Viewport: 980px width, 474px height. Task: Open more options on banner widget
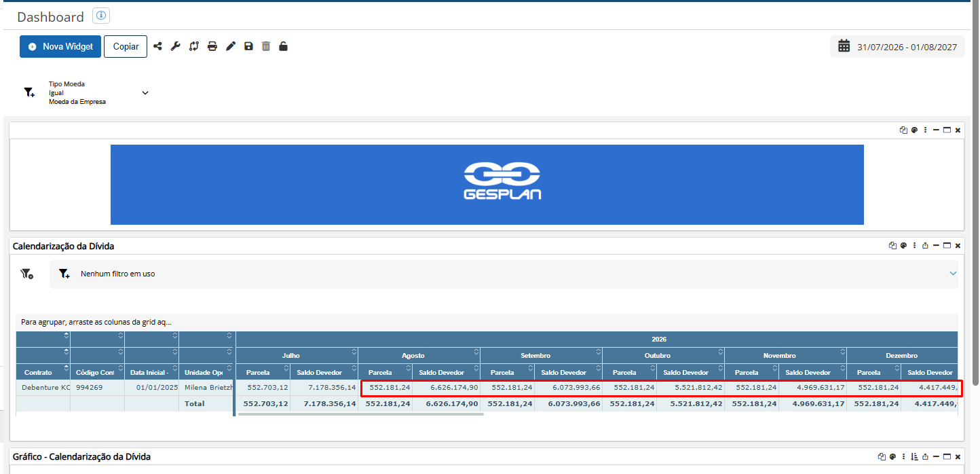coord(925,130)
